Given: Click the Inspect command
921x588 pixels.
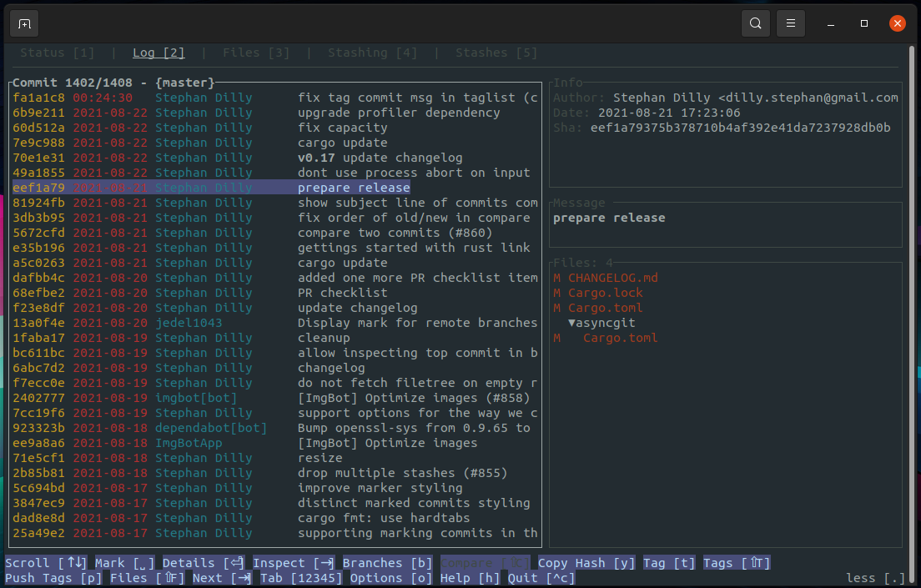Looking at the screenshot, I should [x=294, y=563].
